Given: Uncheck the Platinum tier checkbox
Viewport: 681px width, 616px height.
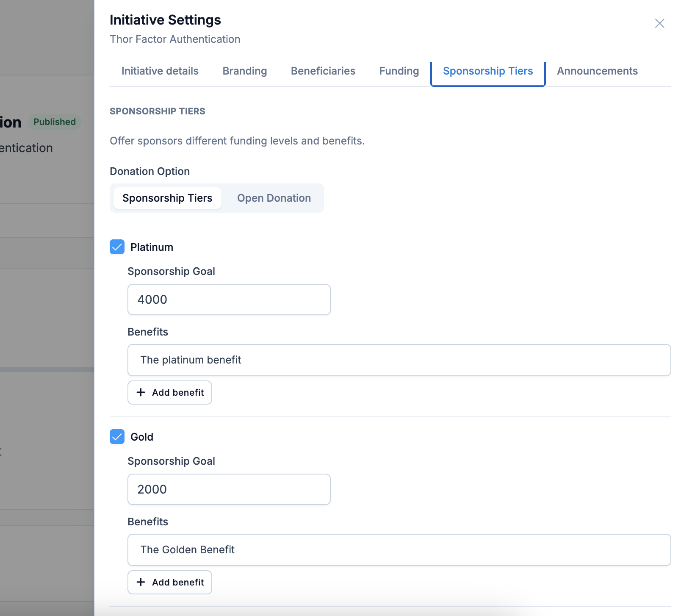Looking at the screenshot, I should pyautogui.click(x=117, y=247).
